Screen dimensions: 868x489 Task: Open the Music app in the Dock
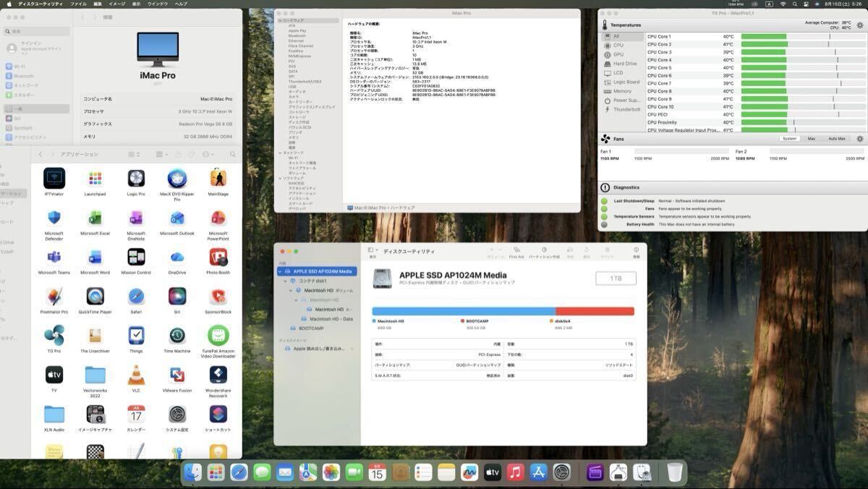click(x=515, y=472)
